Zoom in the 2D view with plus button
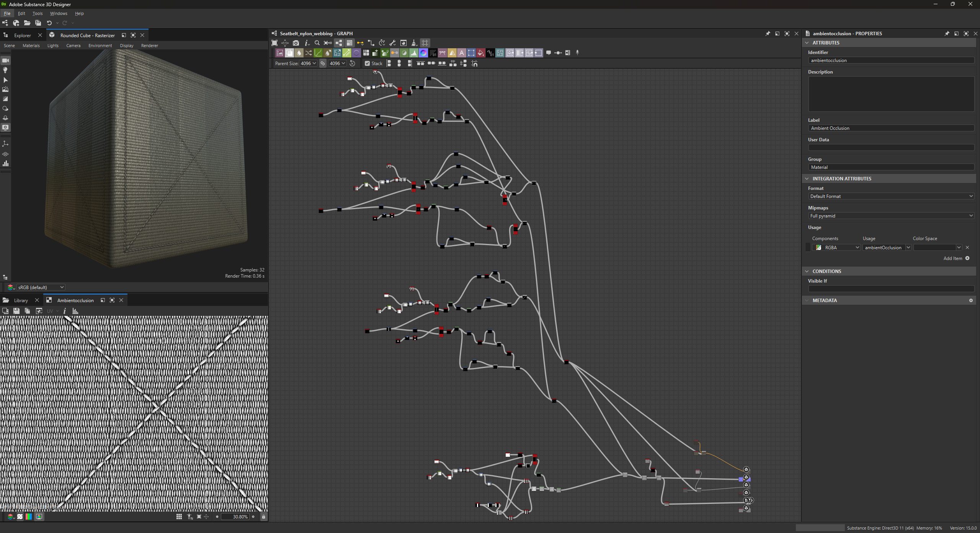980x533 pixels. coord(253,517)
